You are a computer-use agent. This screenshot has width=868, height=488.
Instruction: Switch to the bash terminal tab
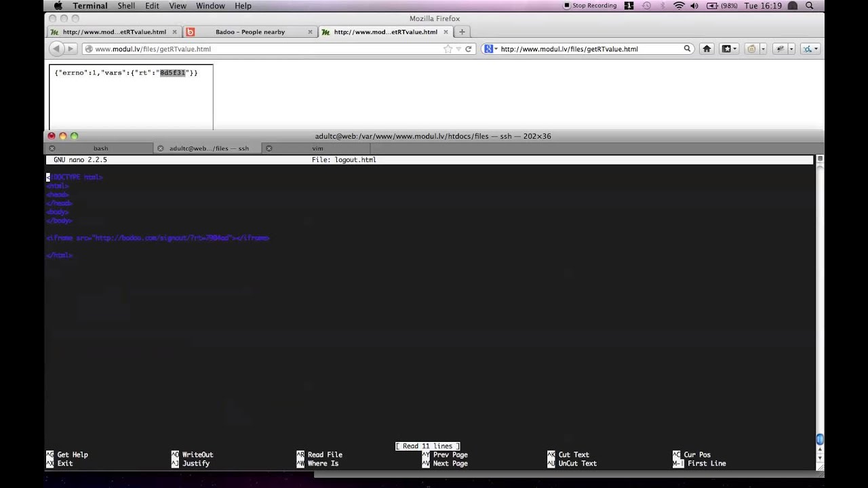click(x=100, y=148)
